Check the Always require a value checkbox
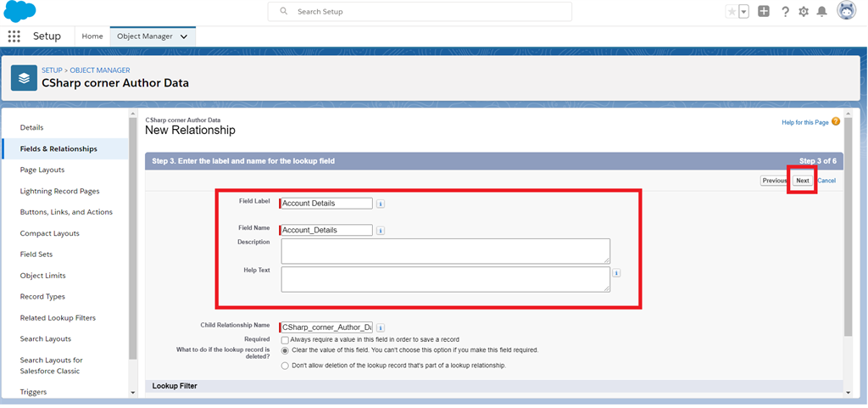The height and width of the screenshot is (408, 868). 285,339
